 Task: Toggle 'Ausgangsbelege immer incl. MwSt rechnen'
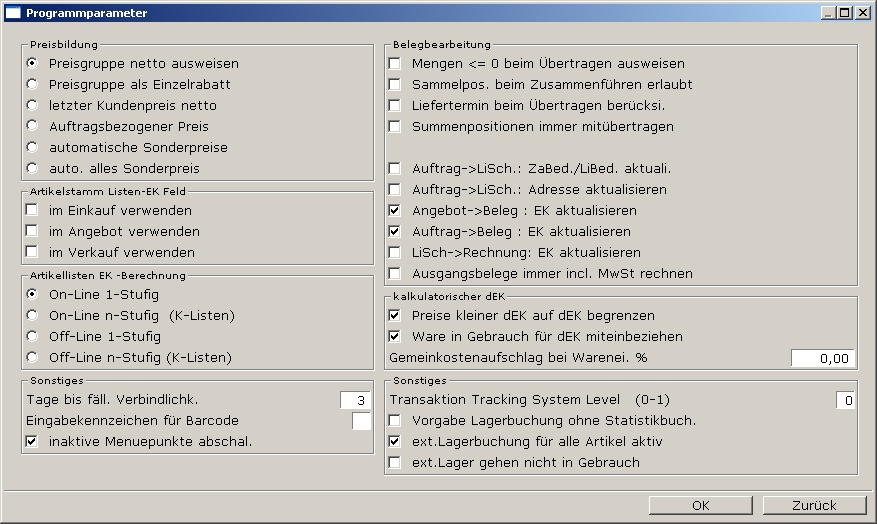(395, 274)
